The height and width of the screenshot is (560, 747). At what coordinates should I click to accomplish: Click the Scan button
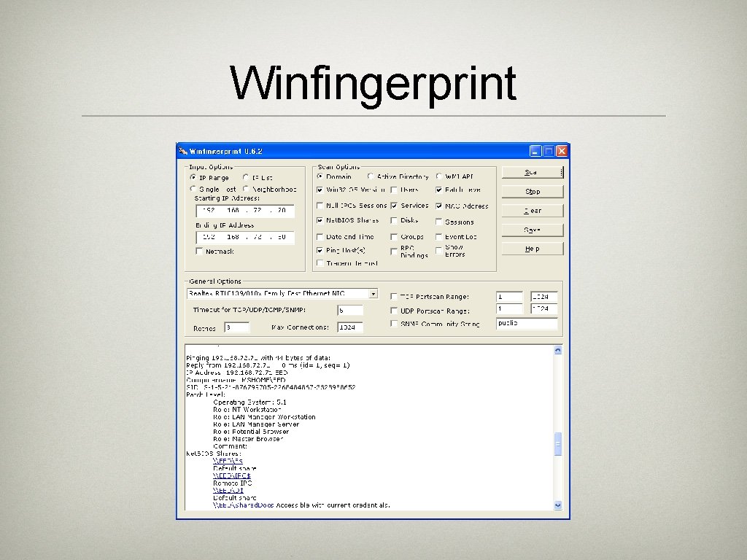coord(532,172)
